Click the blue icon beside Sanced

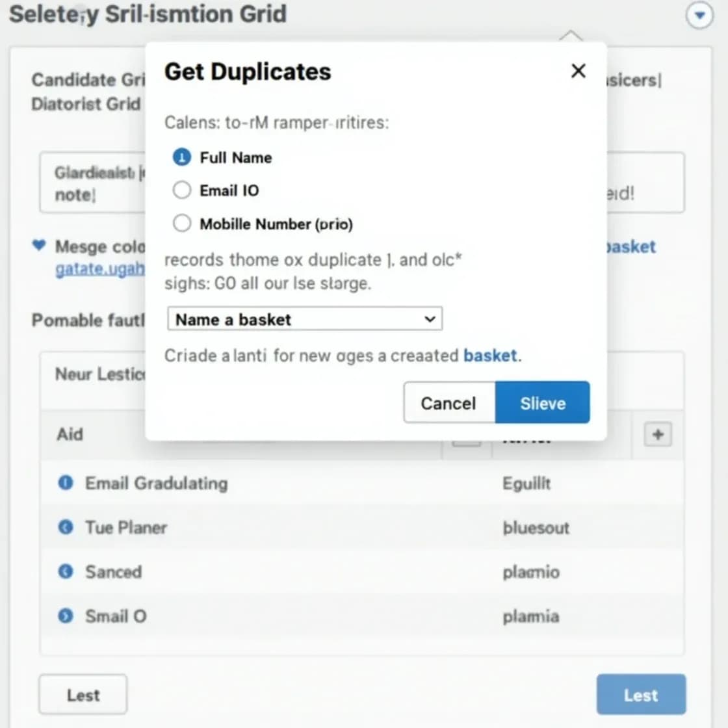click(65, 571)
